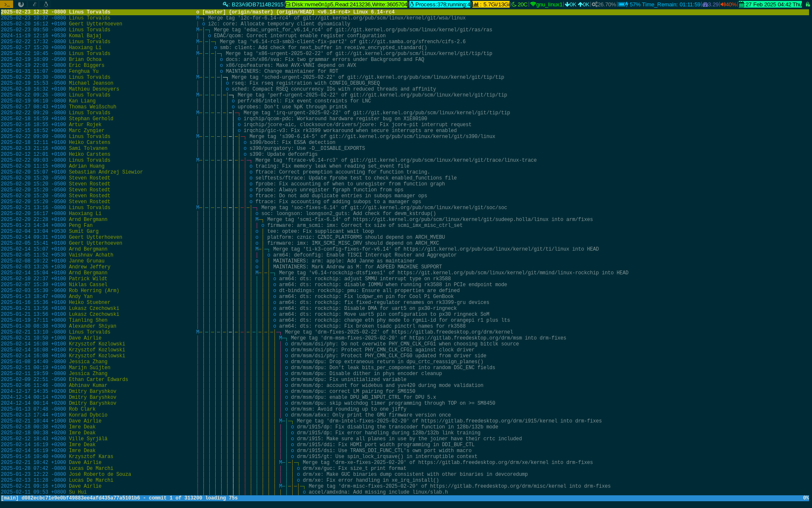Select the commit 'Linux 6.14-rc4' at master

404,12
